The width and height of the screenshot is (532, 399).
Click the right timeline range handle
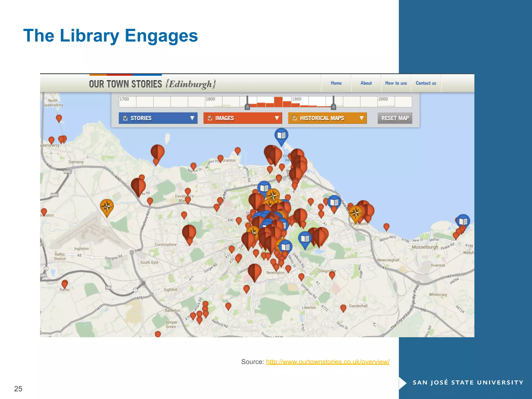(334, 103)
